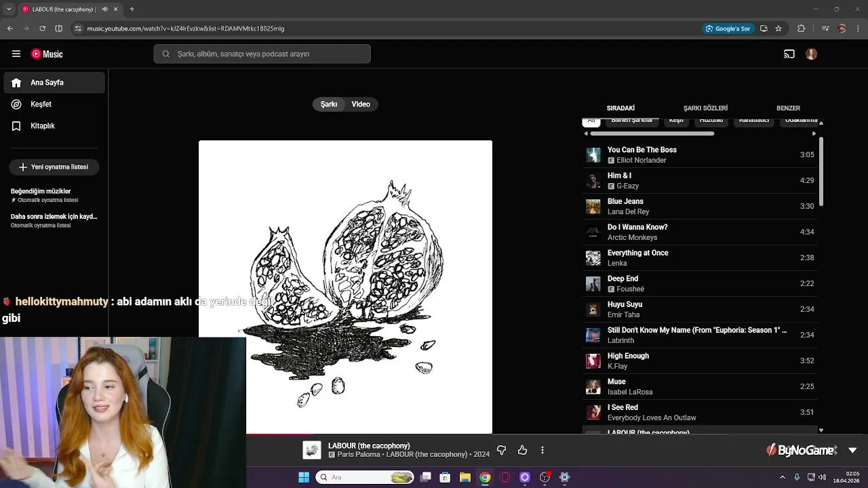Click the Windows taskbar search box
This screenshot has height=488, width=868.
[x=366, y=477]
